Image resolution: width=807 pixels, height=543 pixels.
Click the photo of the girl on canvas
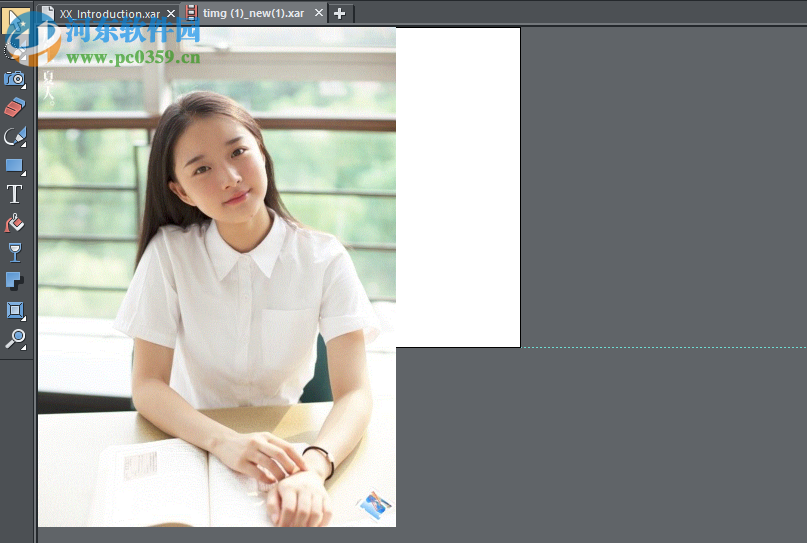(217, 277)
